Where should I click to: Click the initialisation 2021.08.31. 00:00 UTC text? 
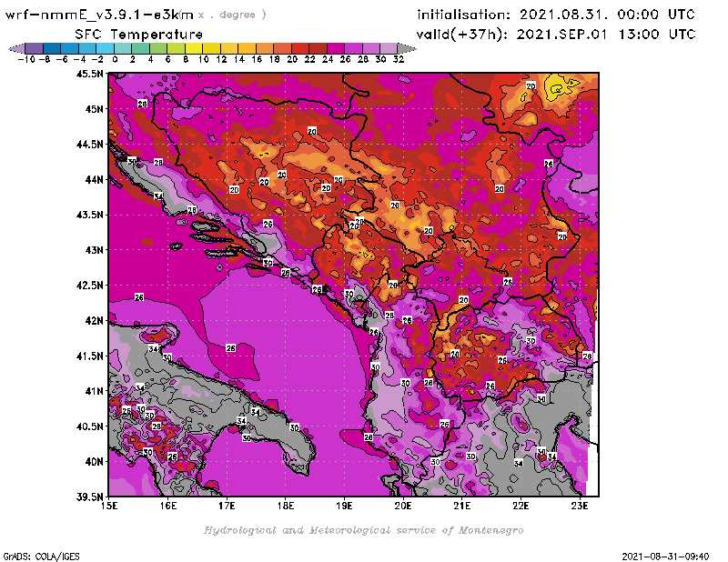click(556, 15)
